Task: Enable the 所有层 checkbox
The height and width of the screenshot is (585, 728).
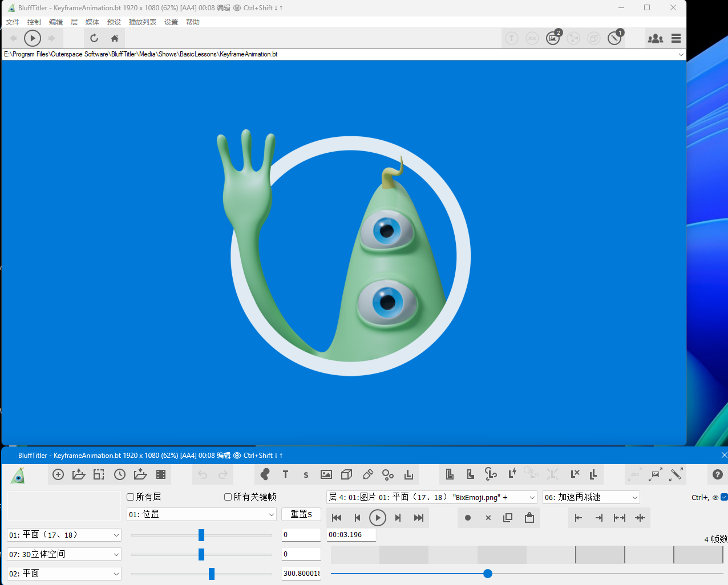Action: 131,497
